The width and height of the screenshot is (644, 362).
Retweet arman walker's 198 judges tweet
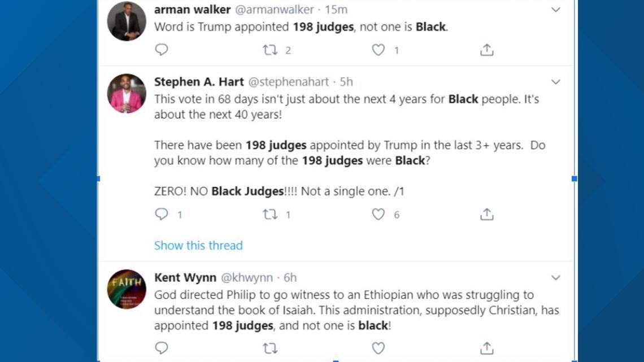point(270,50)
